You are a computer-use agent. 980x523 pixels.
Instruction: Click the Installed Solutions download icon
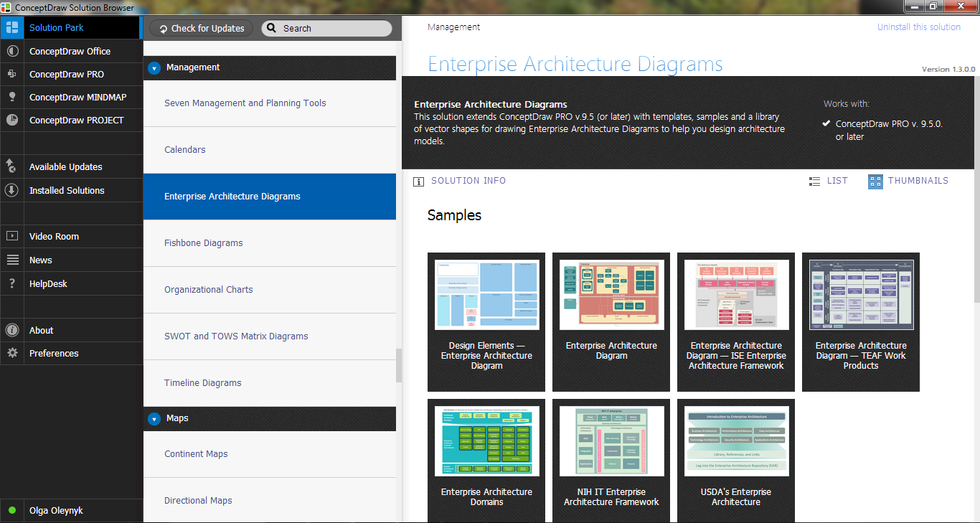pyautogui.click(x=11, y=190)
